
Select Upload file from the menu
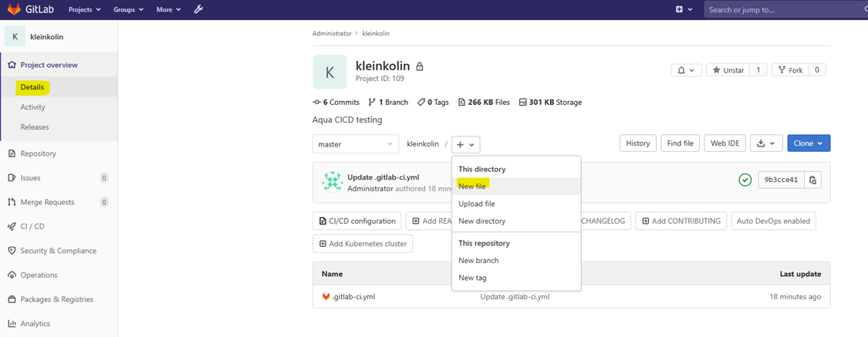[x=516, y=204]
